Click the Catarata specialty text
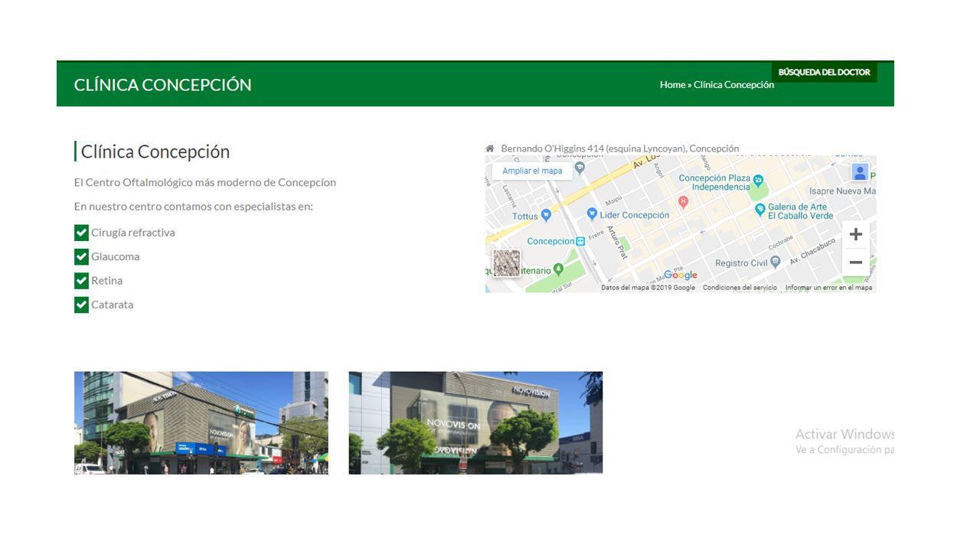 tap(113, 305)
